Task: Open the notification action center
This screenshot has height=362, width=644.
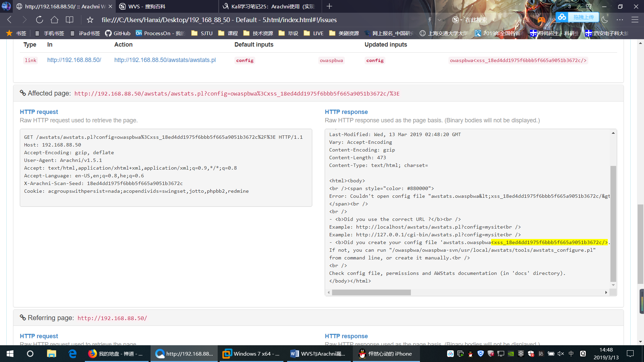Action: (x=630, y=354)
